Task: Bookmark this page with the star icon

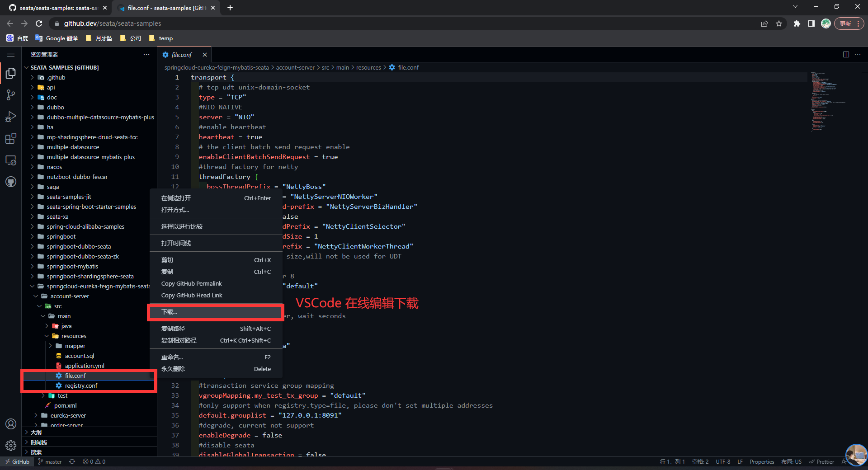Action: coord(779,23)
